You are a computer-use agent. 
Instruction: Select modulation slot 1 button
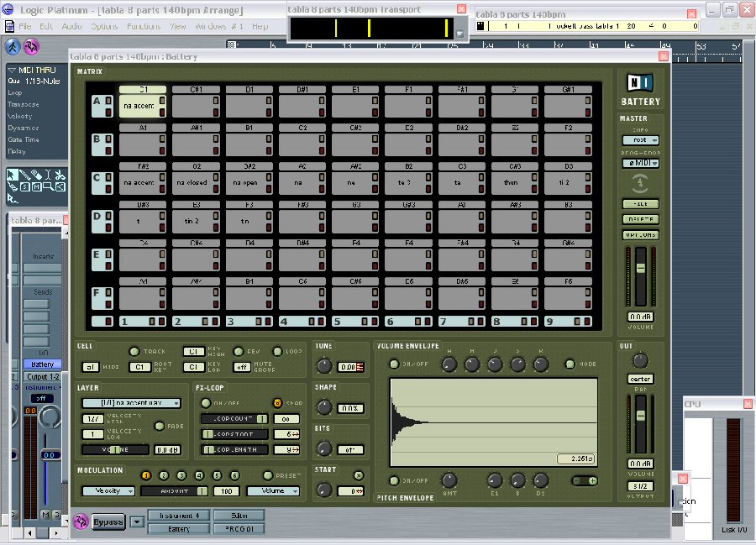(x=145, y=475)
